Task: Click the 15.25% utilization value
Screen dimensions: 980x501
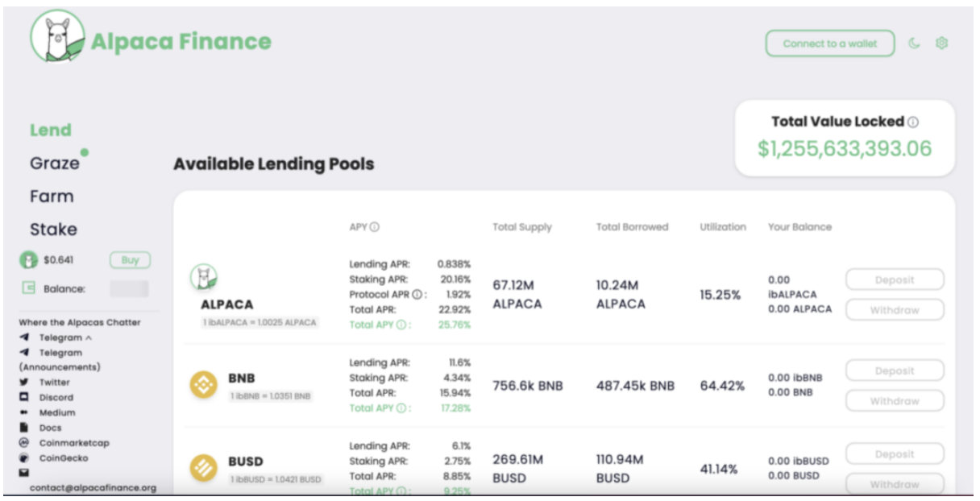Action: point(720,295)
